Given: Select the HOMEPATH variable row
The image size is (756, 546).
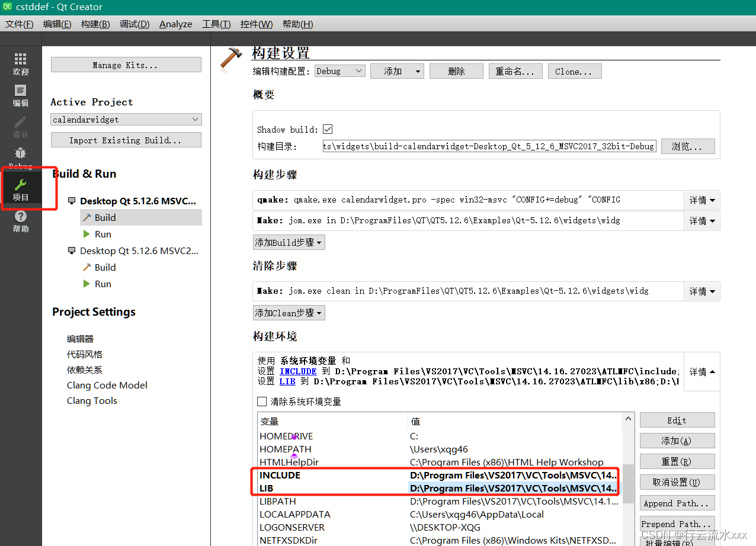Looking at the screenshot, I should 439,449.
